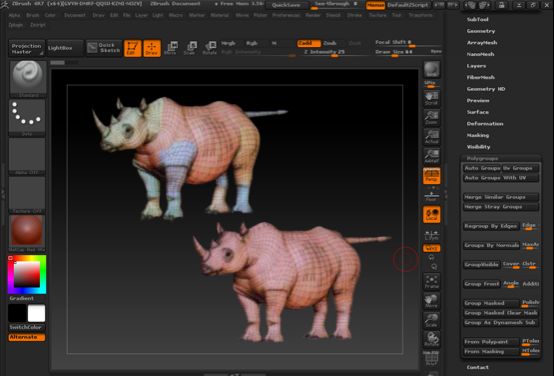The height and width of the screenshot is (376, 554).
Task: Open the Preferences menu
Action: coord(286,16)
